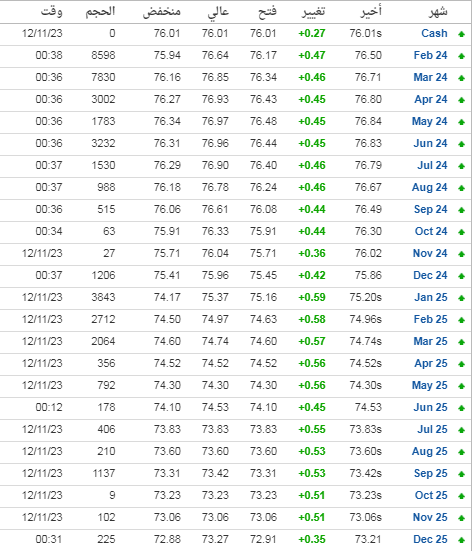Click the green arrow beside Sep 25

point(461,474)
